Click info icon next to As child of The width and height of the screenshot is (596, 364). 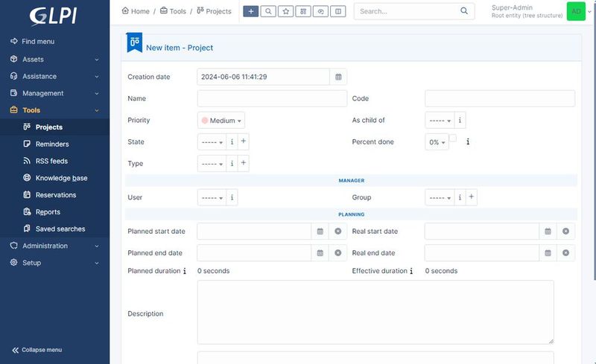[460, 120]
